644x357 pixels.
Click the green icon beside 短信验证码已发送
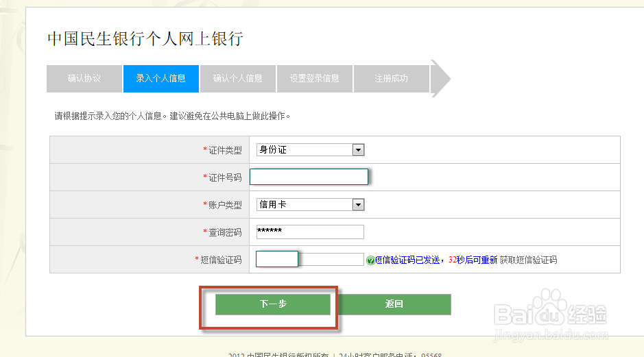pos(370,260)
